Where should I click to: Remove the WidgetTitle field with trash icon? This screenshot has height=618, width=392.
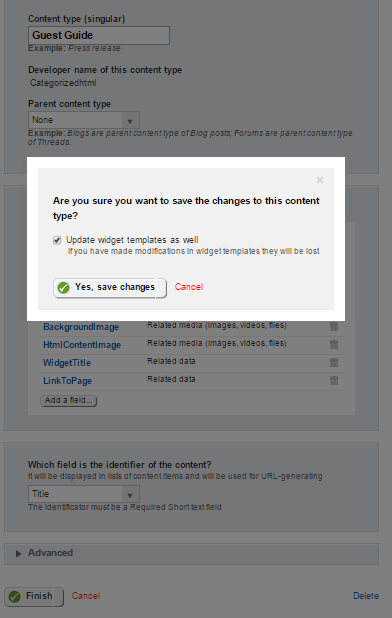334,362
